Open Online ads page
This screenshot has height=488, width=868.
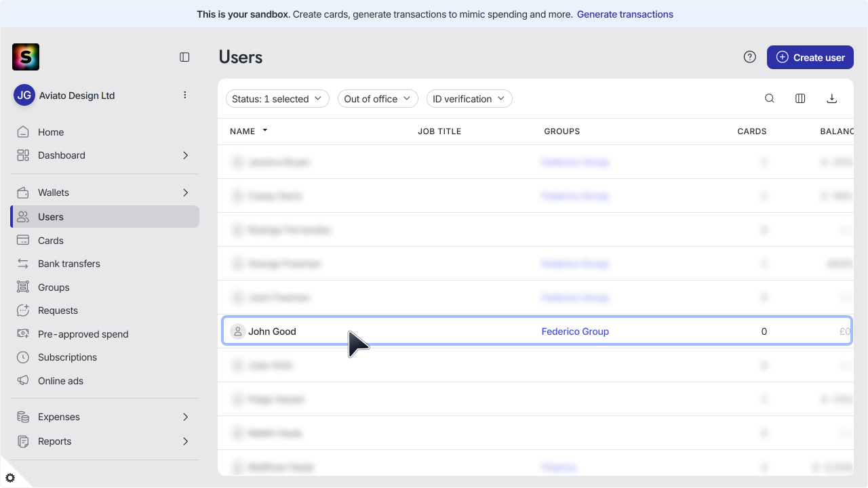point(105,381)
